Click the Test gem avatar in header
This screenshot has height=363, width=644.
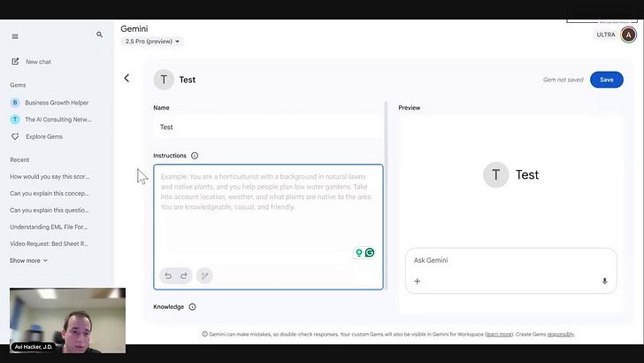point(164,80)
